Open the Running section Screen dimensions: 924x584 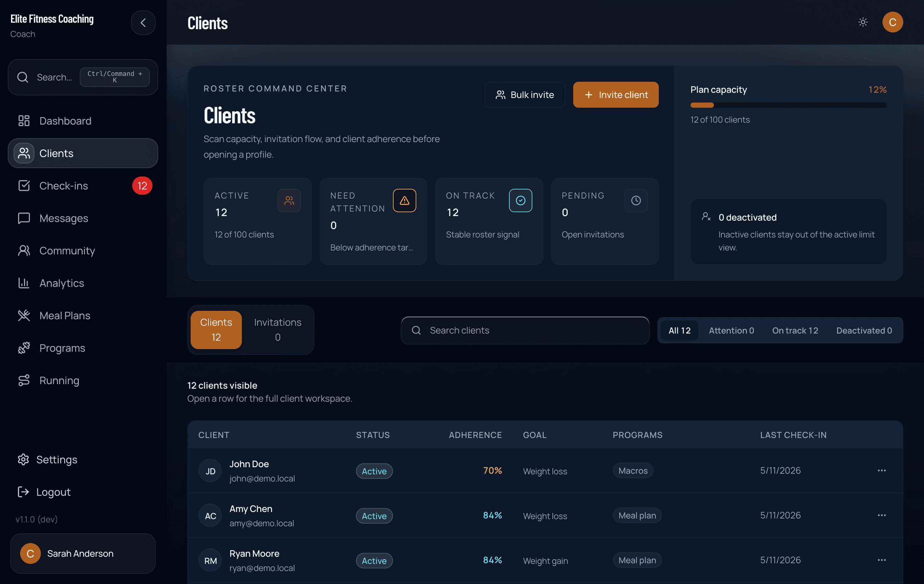83,381
